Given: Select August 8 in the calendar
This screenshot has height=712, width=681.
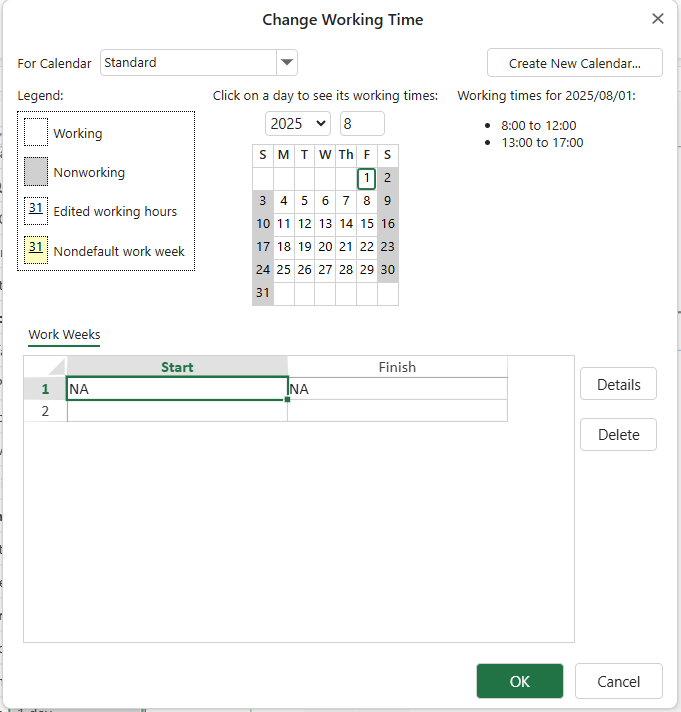Looking at the screenshot, I should 366,201.
